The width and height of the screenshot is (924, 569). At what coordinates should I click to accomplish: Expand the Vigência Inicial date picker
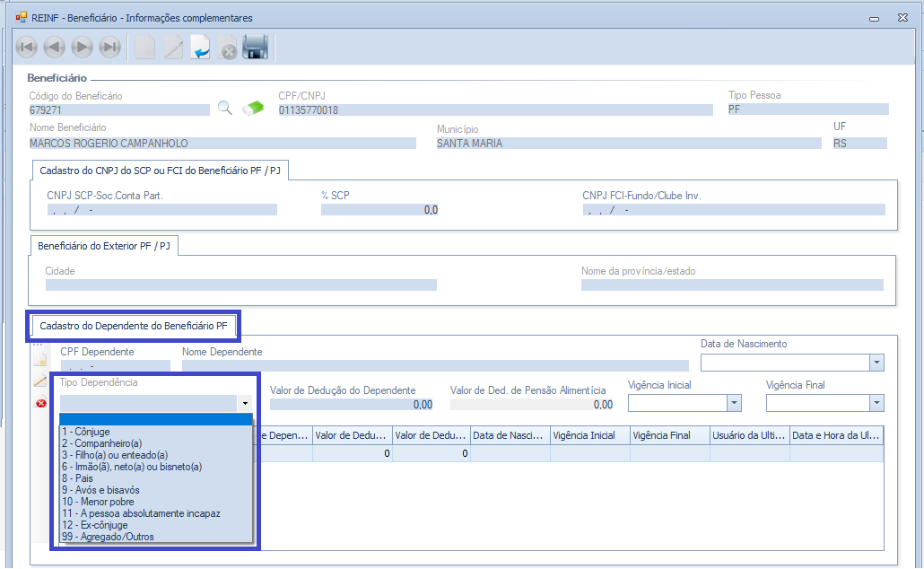(734, 404)
